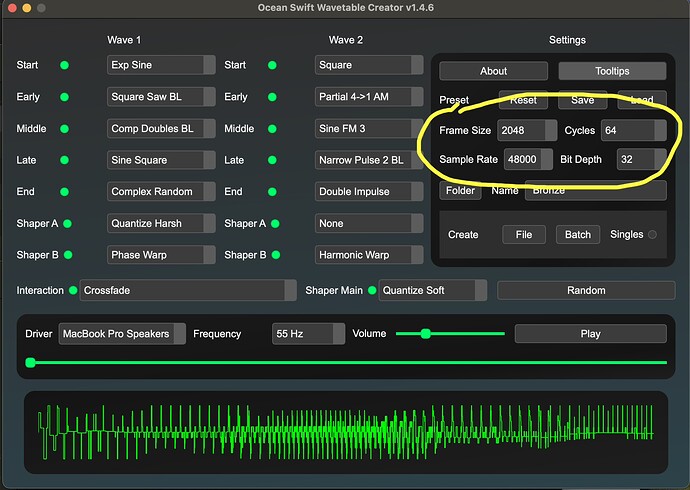Click the Batch create button

click(578, 234)
